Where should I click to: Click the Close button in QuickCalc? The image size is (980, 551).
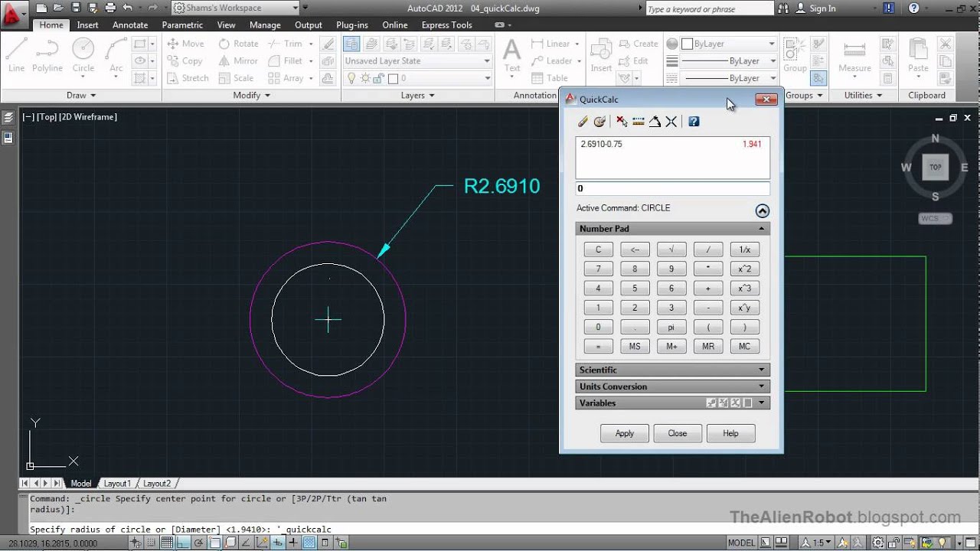678,433
